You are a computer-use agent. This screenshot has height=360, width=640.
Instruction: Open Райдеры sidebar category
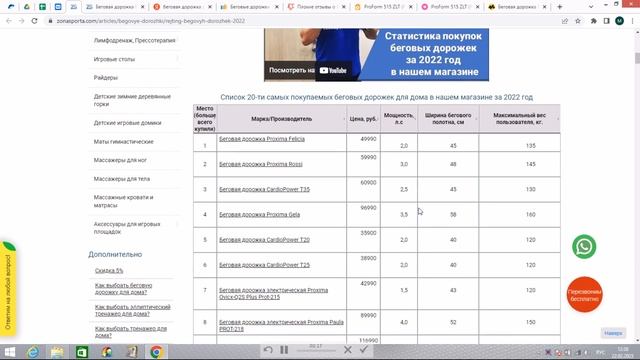(106, 78)
